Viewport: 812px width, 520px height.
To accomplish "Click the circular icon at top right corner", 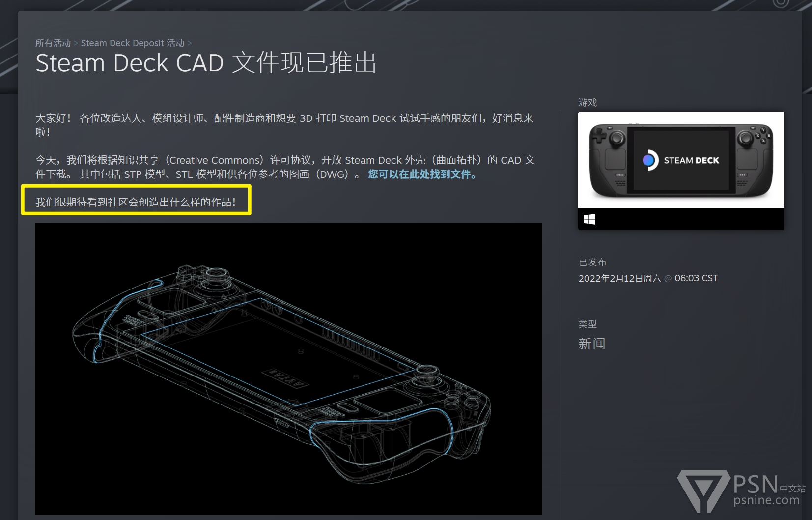I will coord(781,3).
